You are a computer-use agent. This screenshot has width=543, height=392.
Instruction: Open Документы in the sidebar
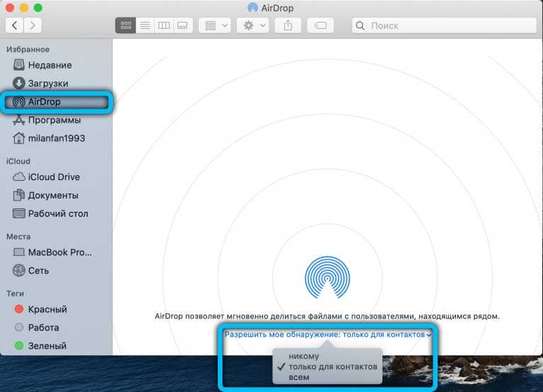(x=57, y=195)
